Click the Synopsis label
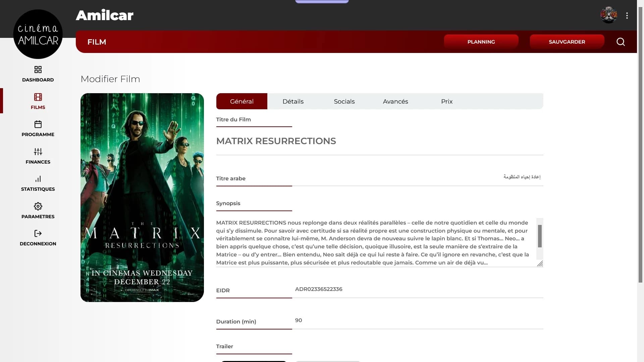 (x=228, y=203)
